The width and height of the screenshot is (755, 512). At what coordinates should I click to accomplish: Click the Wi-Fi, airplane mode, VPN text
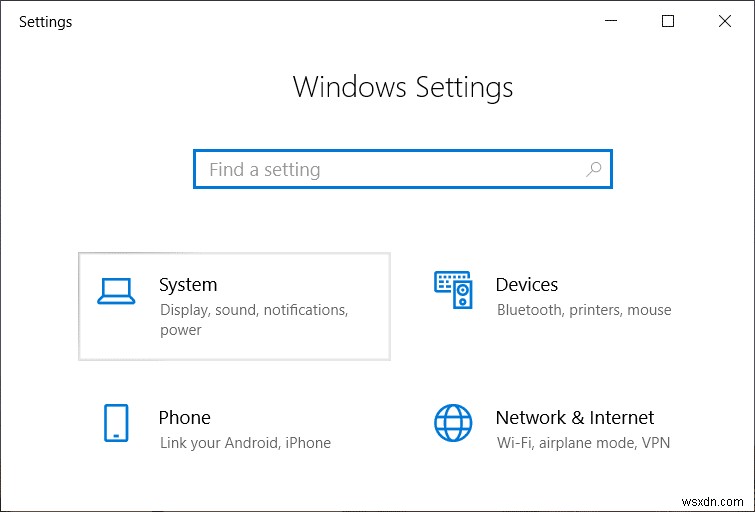tap(584, 442)
